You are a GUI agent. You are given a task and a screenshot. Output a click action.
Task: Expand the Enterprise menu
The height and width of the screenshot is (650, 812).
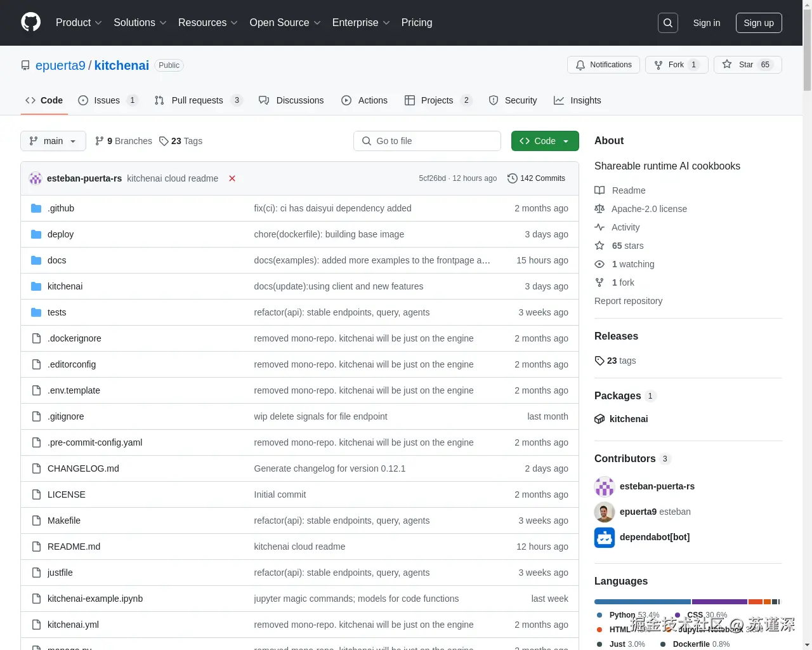[361, 22]
